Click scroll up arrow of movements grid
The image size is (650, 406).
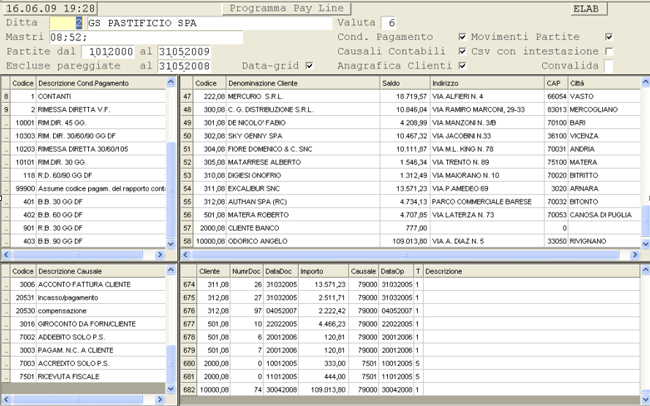point(645,270)
